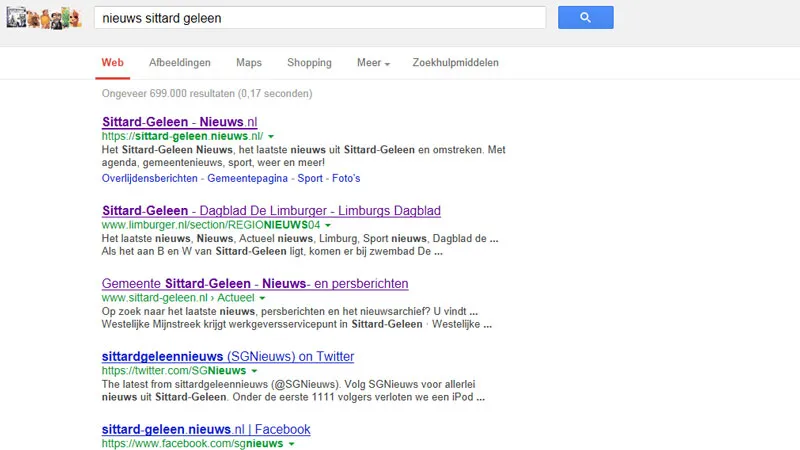
Task: Open sittardgeleennieuws (SGNieuws) on Twitter
Action: pos(228,357)
